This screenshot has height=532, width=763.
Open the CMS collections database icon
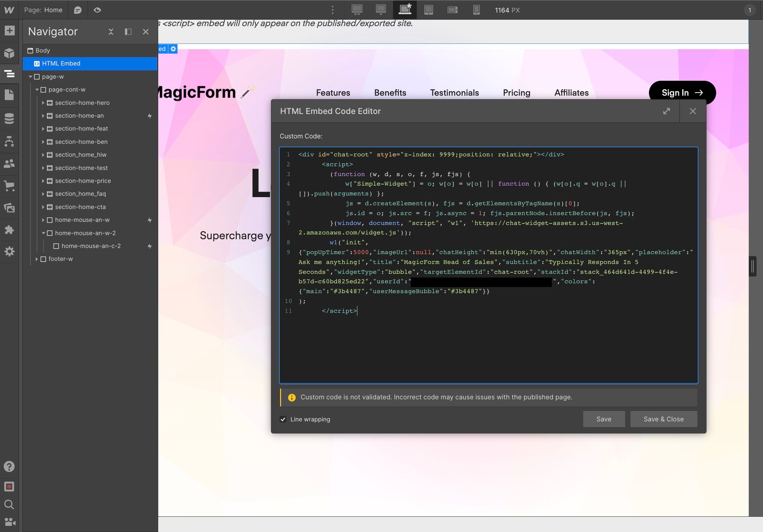click(x=9, y=119)
